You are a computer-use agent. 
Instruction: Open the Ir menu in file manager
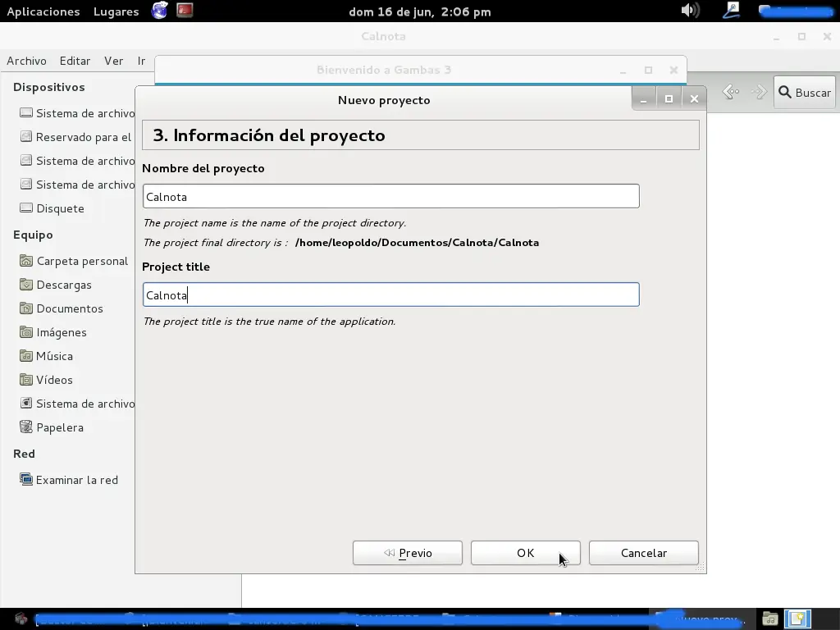coord(141,61)
